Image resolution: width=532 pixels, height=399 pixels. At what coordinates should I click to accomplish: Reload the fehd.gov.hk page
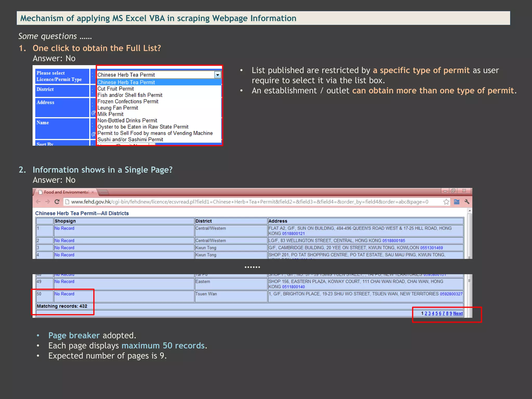tap(57, 202)
